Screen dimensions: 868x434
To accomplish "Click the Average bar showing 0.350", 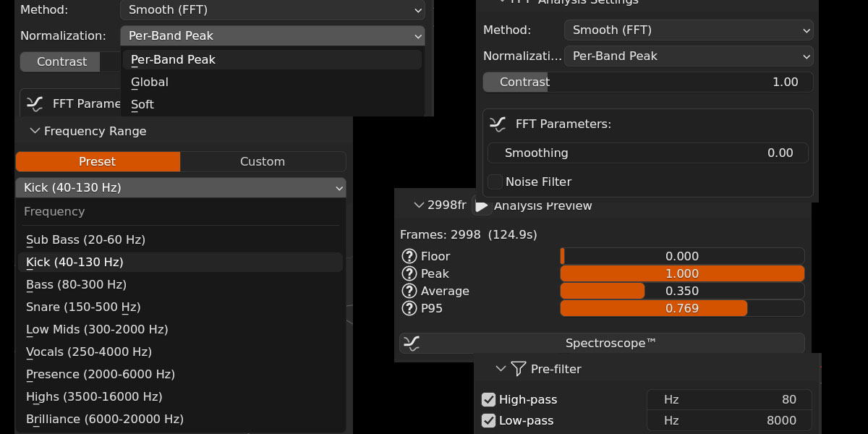I will click(682, 291).
